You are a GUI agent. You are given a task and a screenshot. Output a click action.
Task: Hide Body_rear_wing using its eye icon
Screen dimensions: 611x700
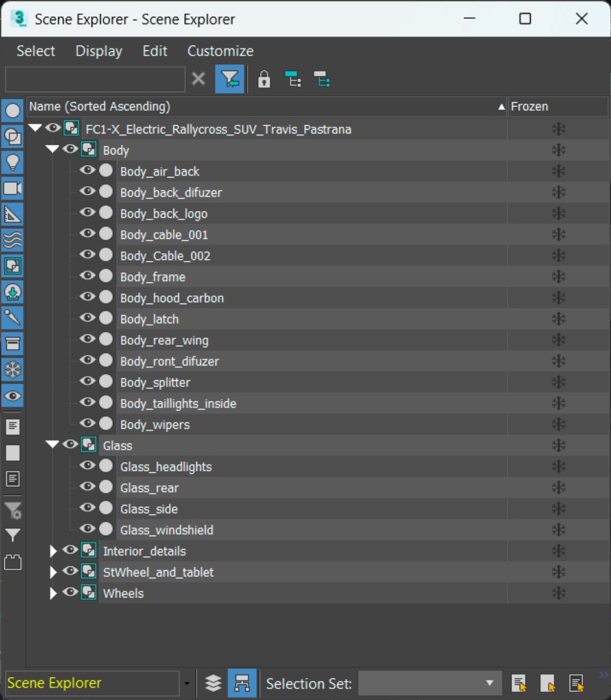(x=88, y=339)
